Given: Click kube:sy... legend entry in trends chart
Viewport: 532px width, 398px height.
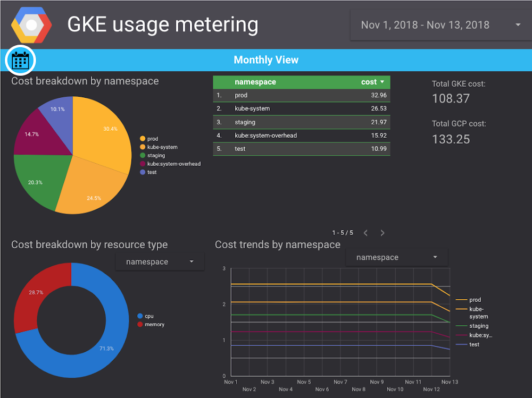Looking at the screenshot, I should click(x=473, y=335).
